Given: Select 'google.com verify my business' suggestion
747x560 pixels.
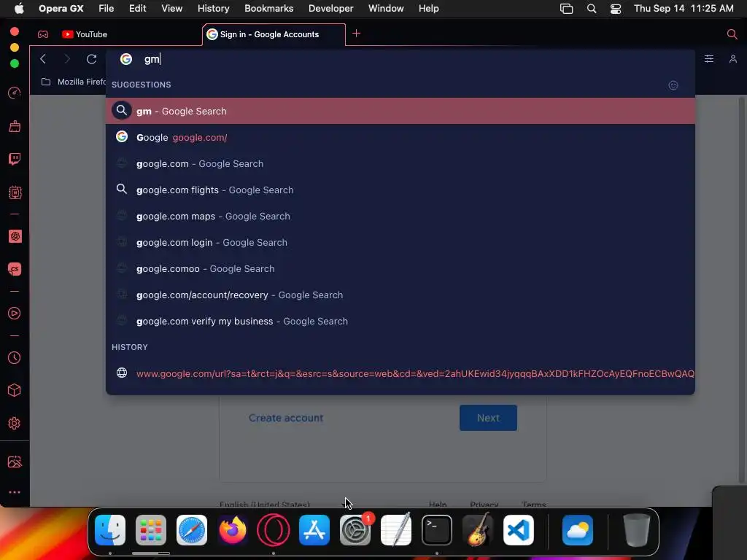Looking at the screenshot, I should tap(400, 321).
